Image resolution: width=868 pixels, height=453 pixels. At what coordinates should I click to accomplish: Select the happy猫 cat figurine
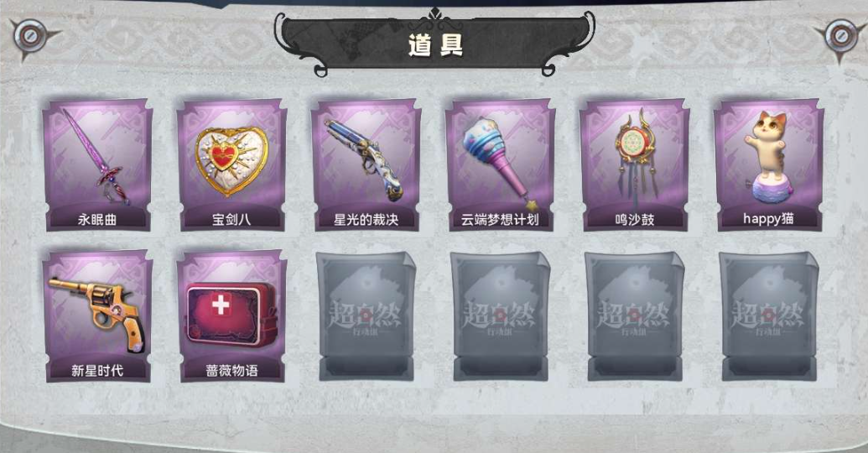coord(768,165)
